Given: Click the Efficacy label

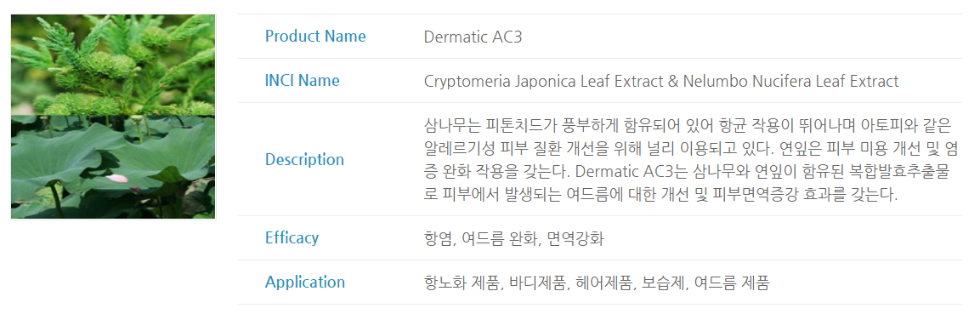Looking at the screenshot, I should (x=292, y=237).
